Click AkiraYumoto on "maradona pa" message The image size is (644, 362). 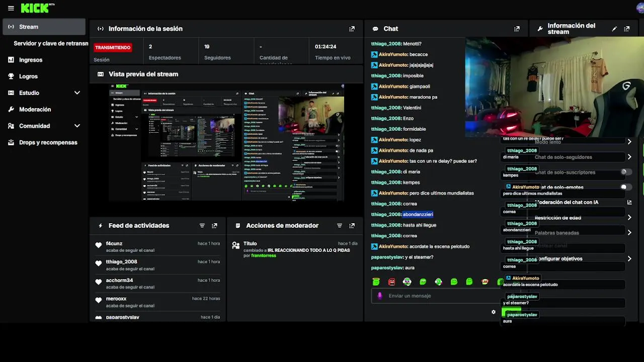pos(393,97)
